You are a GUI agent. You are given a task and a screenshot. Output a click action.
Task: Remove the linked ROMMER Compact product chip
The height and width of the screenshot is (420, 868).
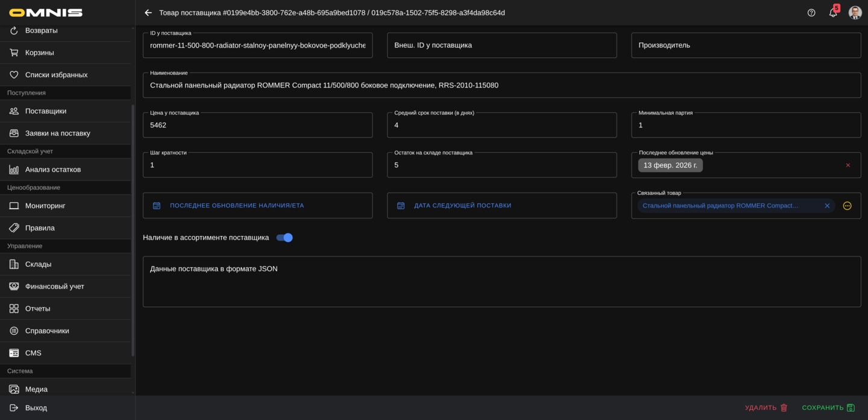pos(827,206)
